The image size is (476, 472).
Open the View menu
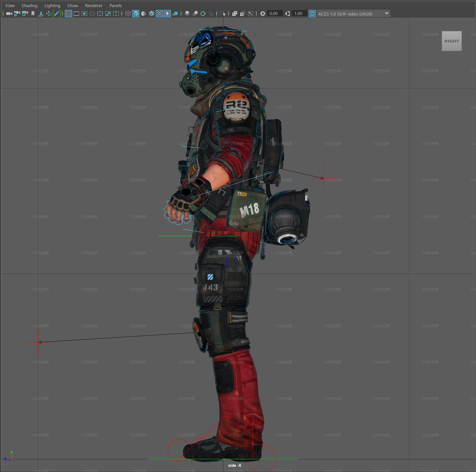(x=10, y=5)
